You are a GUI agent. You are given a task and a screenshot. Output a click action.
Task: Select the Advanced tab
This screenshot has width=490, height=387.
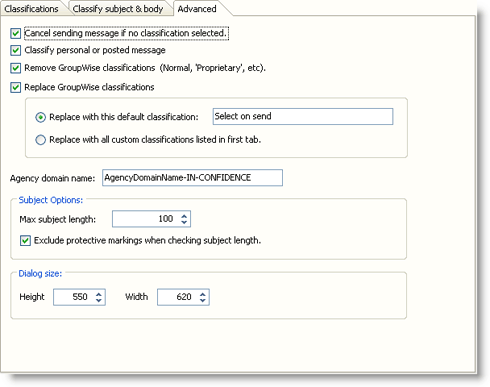[197, 9]
